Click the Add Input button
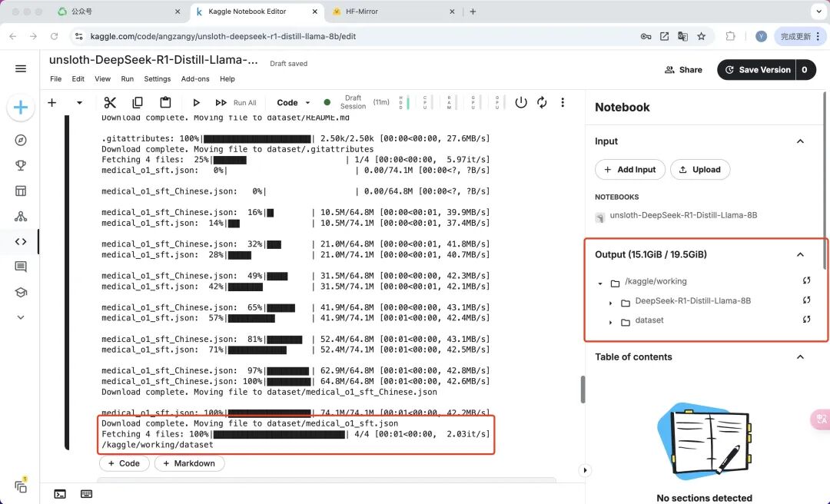The image size is (830, 504). [x=630, y=170]
